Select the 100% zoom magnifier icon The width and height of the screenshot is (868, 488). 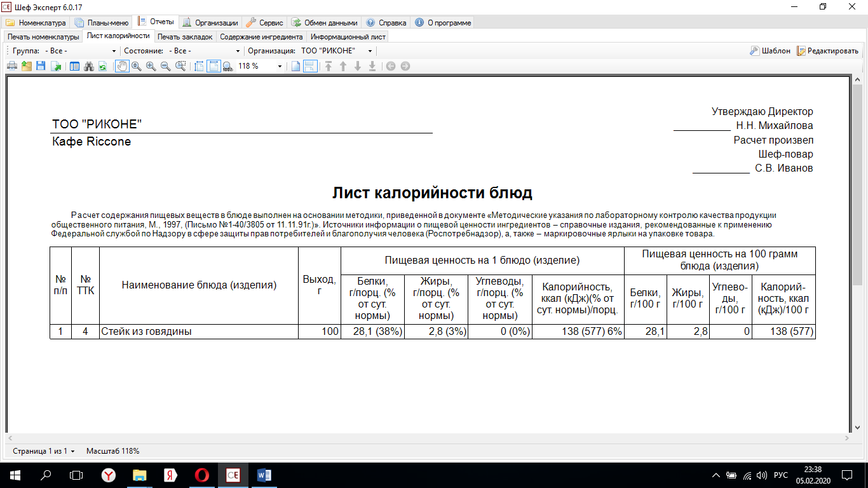[x=228, y=66]
